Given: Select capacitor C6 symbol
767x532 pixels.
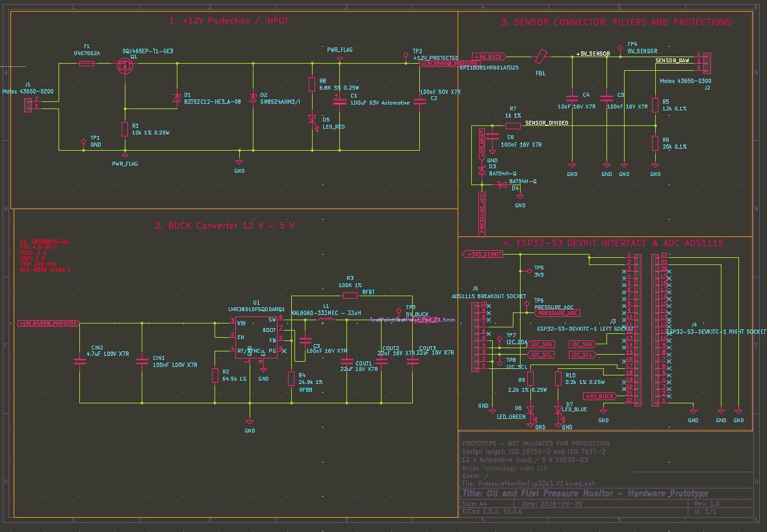Looking at the screenshot, I should [493, 137].
